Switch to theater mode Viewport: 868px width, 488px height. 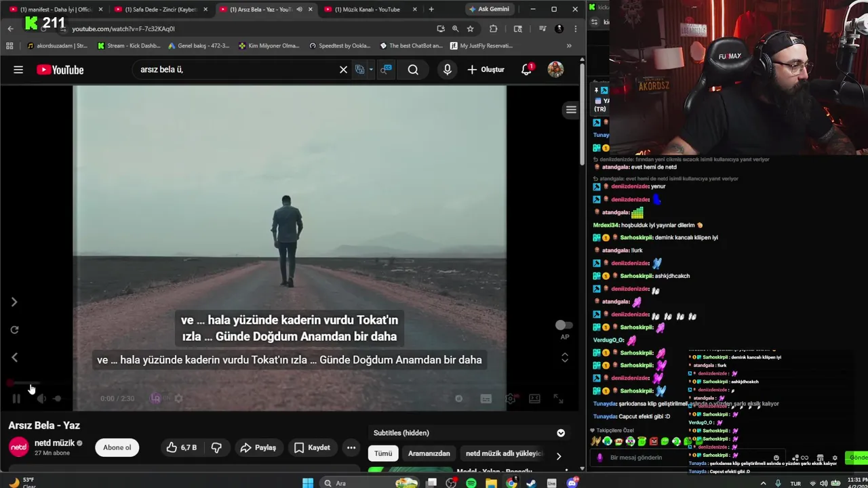click(534, 399)
